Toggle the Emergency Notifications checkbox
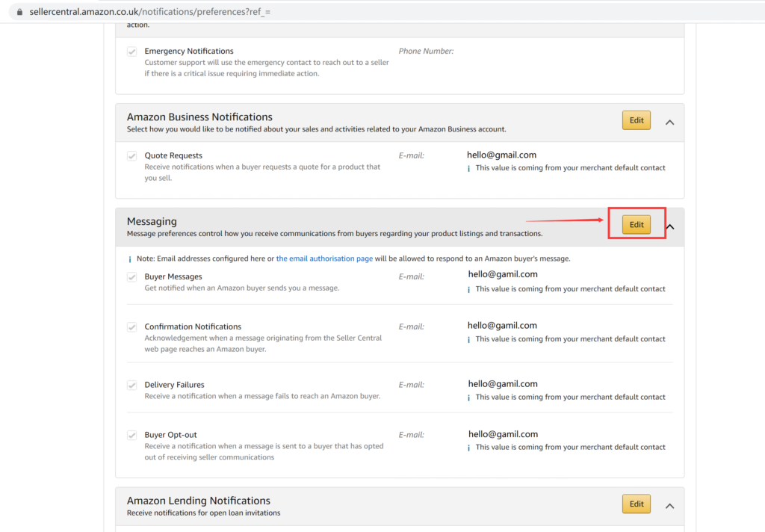This screenshot has height=532, width=765. (x=131, y=52)
